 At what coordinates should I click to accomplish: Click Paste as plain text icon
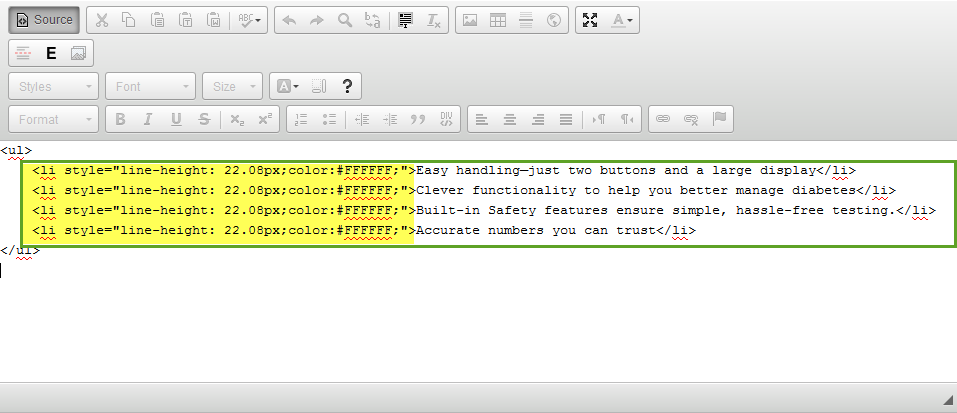click(x=186, y=20)
